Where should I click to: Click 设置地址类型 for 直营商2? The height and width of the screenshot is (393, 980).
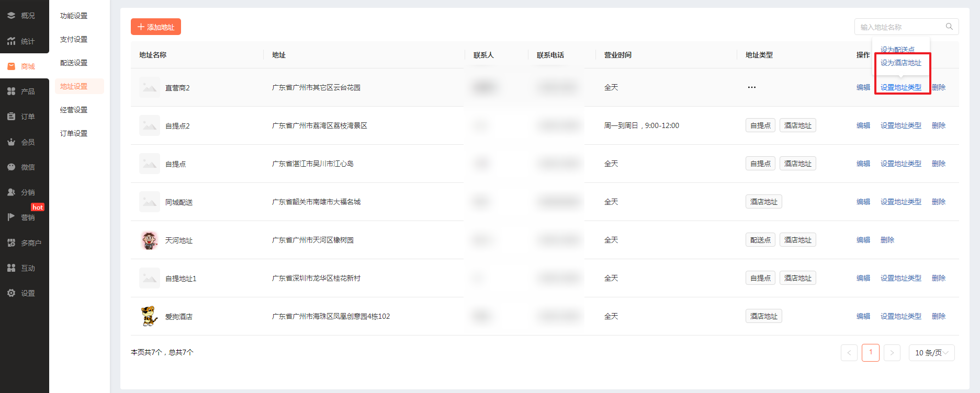tap(901, 87)
